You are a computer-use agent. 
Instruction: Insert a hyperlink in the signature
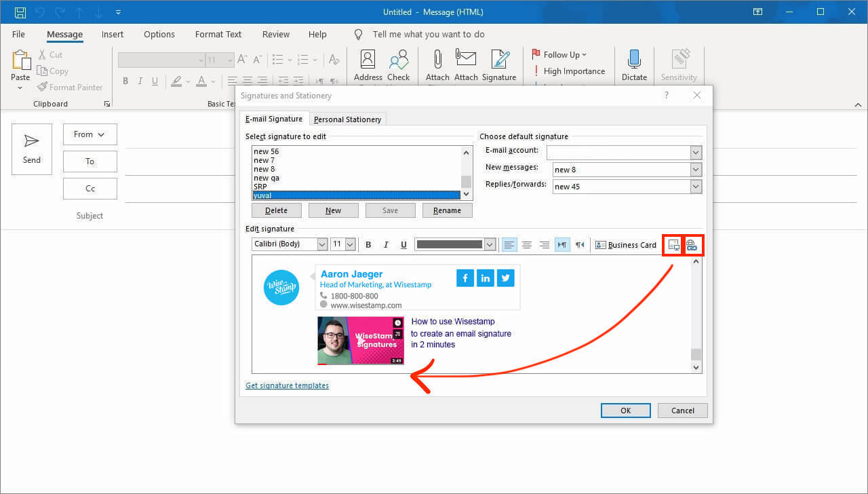(693, 245)
